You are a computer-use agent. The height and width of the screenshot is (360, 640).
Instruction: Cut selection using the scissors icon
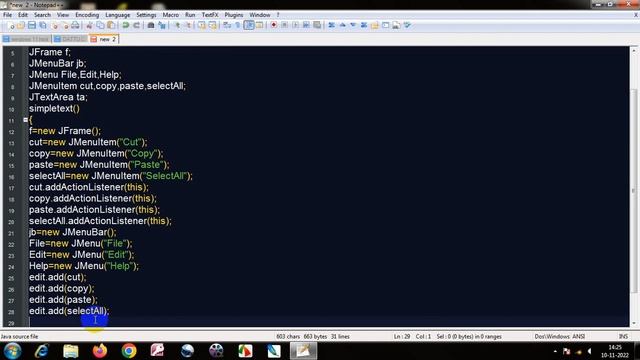point(89,25)
